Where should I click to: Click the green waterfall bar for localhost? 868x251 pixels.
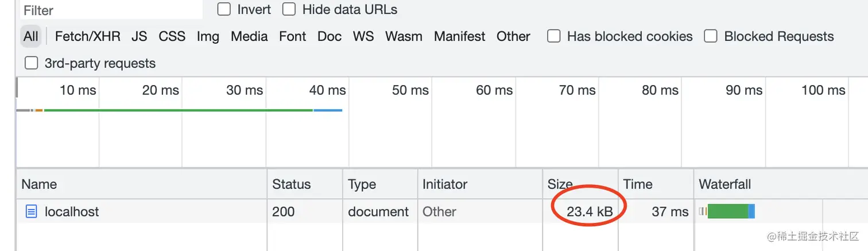pos(727,212)
